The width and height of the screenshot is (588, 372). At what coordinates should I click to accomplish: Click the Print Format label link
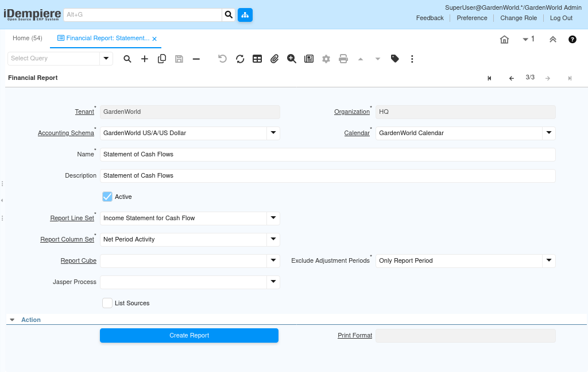click(x=355, y=335)
